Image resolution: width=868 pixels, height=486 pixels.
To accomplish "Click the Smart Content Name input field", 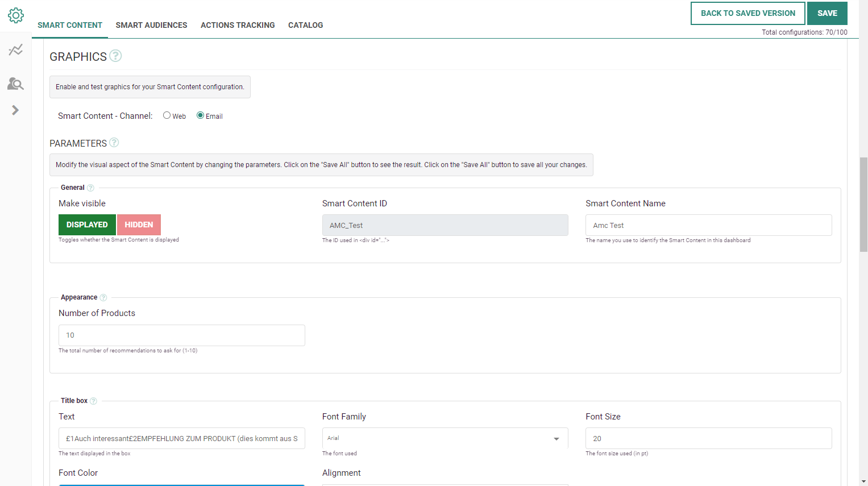I will coord(708,225).
